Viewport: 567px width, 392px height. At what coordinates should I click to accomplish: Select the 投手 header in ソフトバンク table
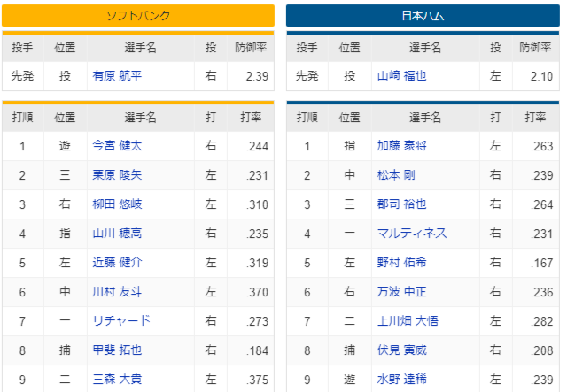(22, 48)
